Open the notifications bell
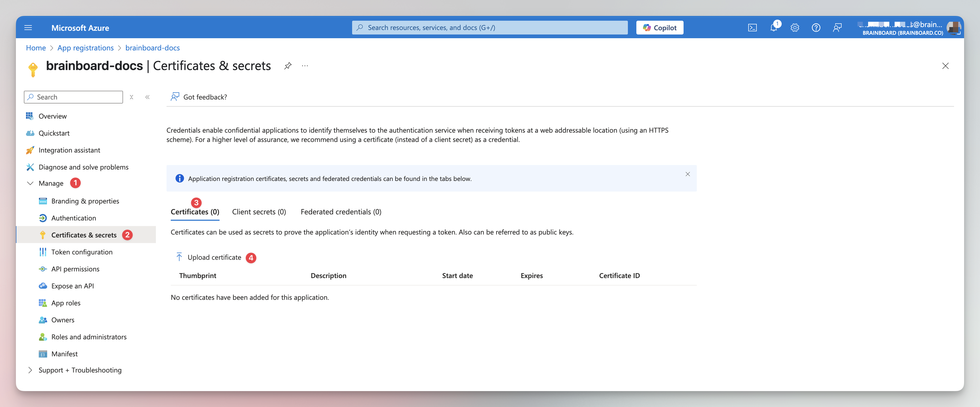Viewport: 980px width, 407px height. click(773, 27)
